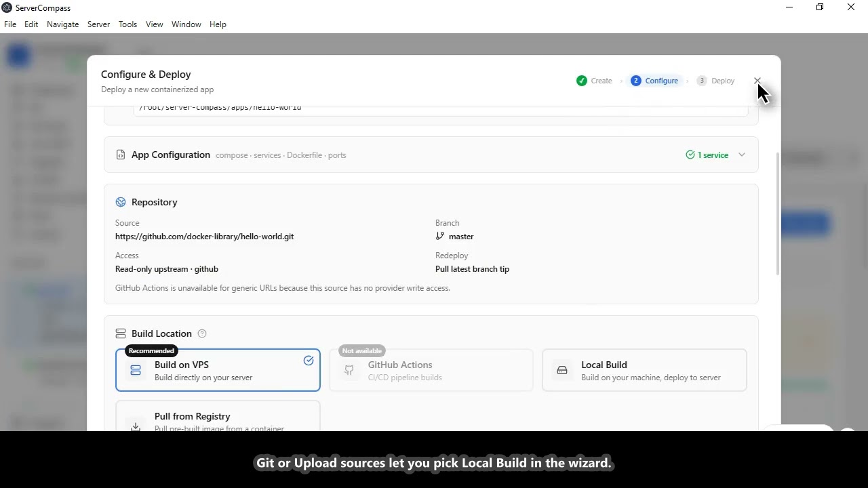This screenshot has width=868, height=488.
Task: Select the Configure wizard step
Action: click(654, 81)
